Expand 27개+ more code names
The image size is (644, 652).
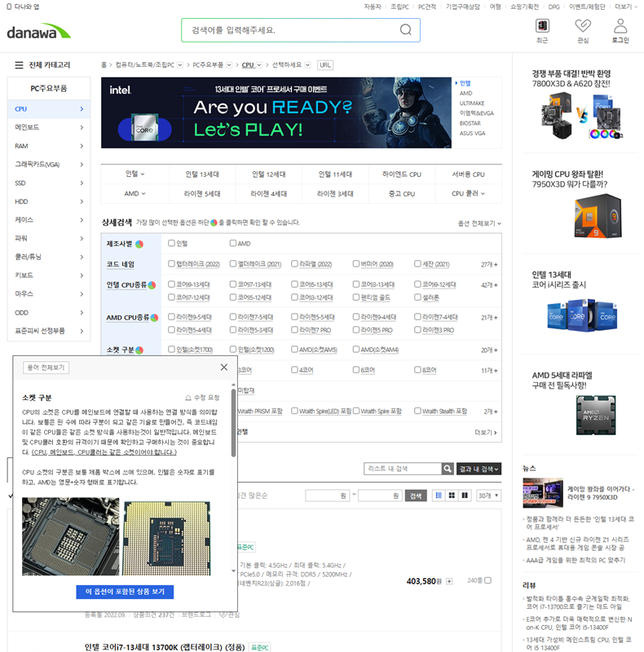(489, 264)
